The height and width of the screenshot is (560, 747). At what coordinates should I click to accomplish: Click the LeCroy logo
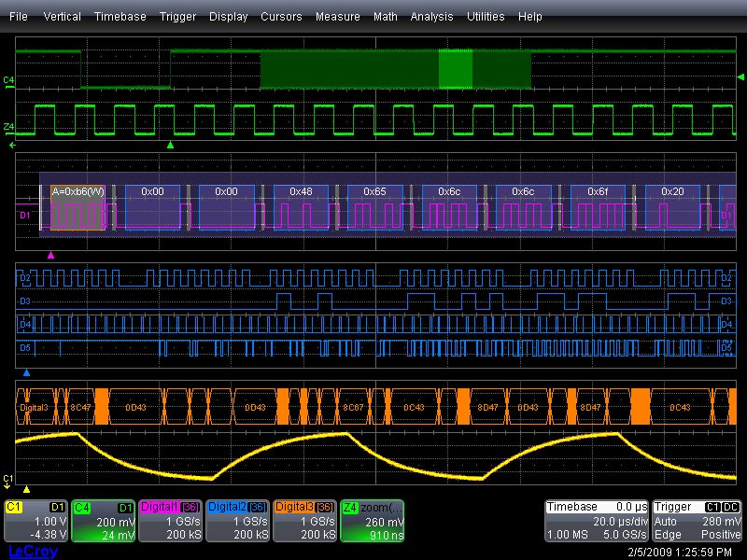(33, 551)
